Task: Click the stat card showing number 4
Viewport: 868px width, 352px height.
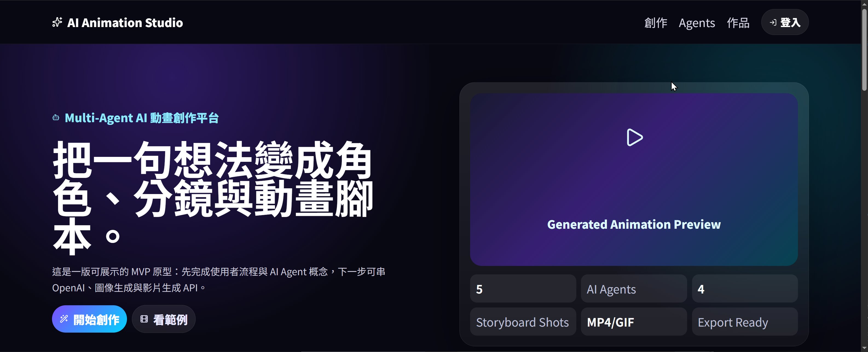Action: (745, 289)
